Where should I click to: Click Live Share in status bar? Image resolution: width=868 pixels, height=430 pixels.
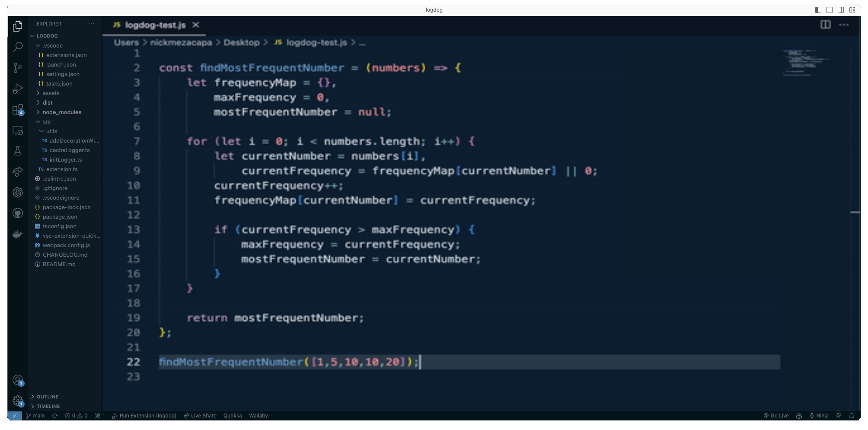coord(200,416)
